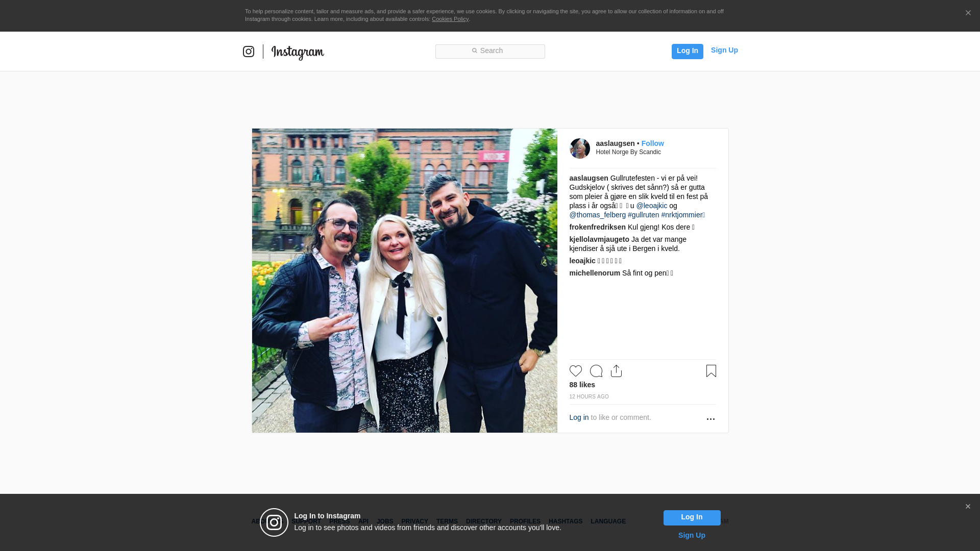
Task: Open the #nrktjommier hashtag
Action: point(683,215)
